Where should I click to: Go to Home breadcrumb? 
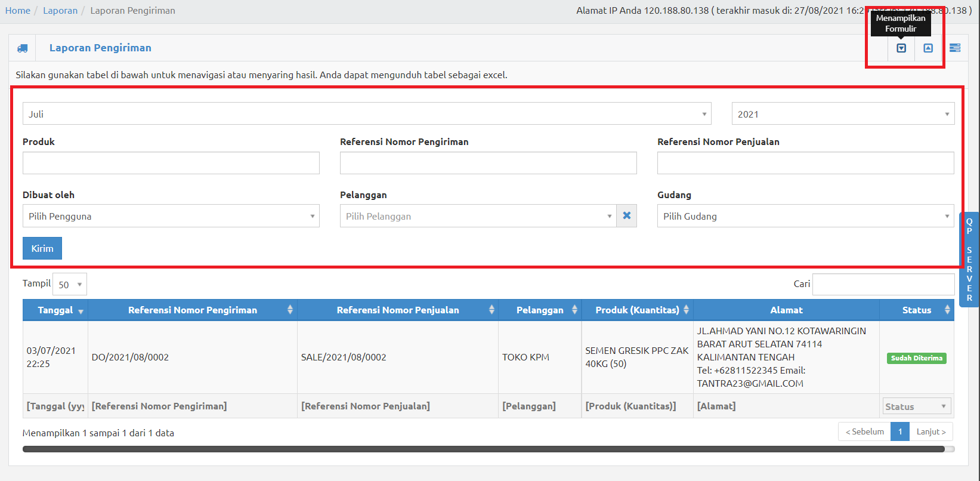(x=18, y=11)
